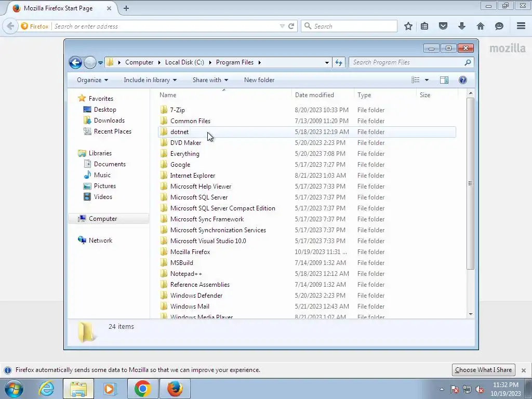
Task: Open the Organize dropdown menu
Action: point(92,80)
